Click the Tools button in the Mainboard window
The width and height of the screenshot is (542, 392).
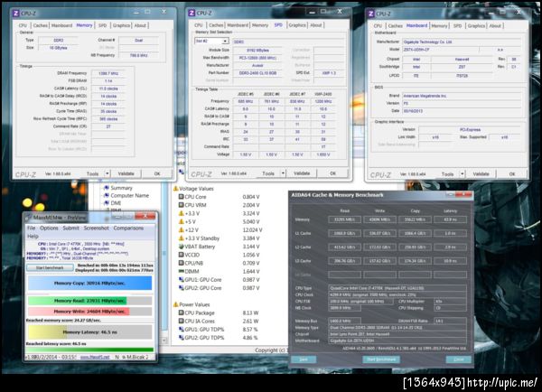[447, 174]
